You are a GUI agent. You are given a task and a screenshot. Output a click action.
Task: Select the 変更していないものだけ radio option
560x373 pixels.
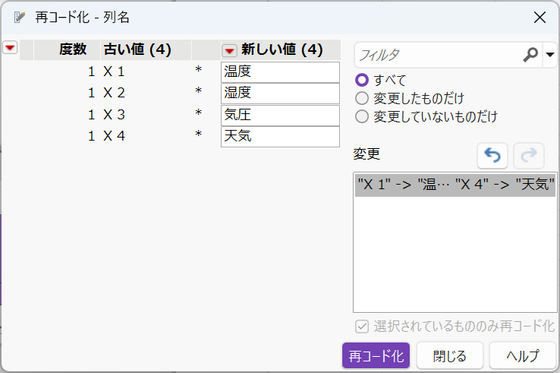point(362,116)
